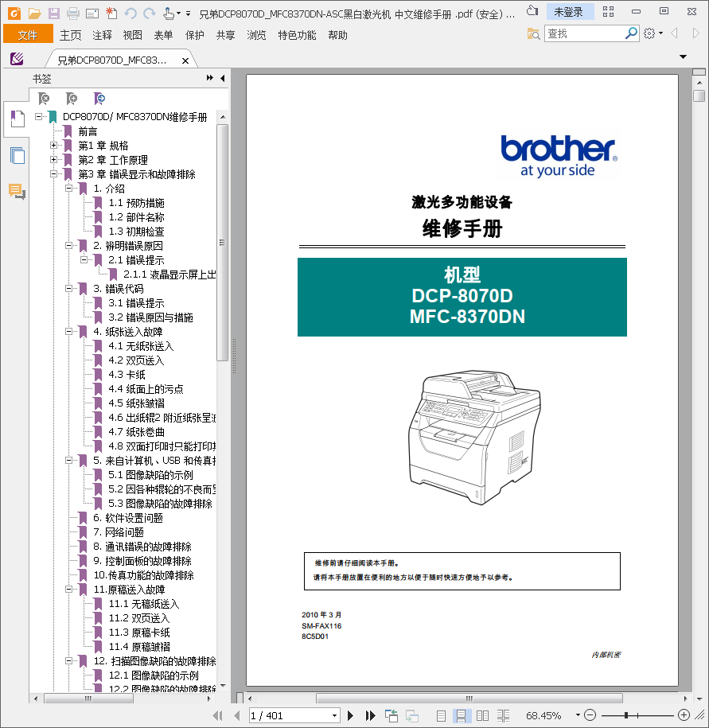
Task: Jump to the last page button
Action: pyautogui.click(x=370, y=715)
